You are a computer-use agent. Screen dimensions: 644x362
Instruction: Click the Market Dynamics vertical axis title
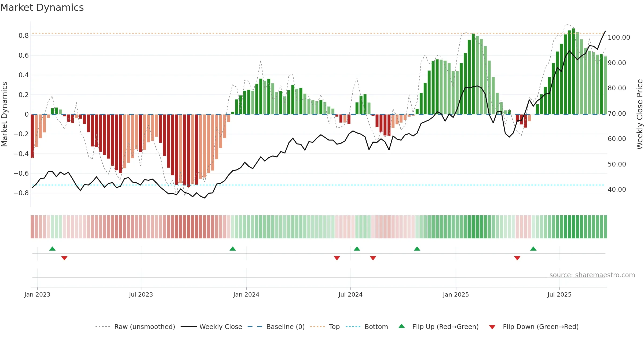click(x=4, y=114)
